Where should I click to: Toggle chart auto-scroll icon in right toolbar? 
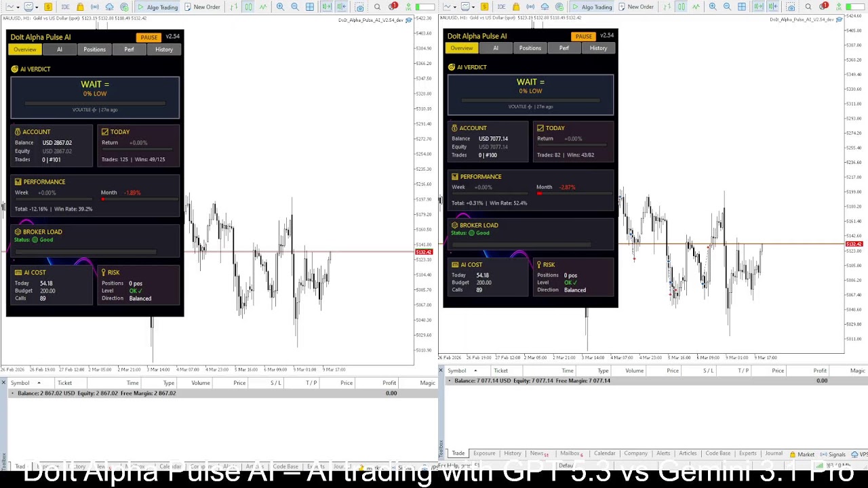(758, 7)
